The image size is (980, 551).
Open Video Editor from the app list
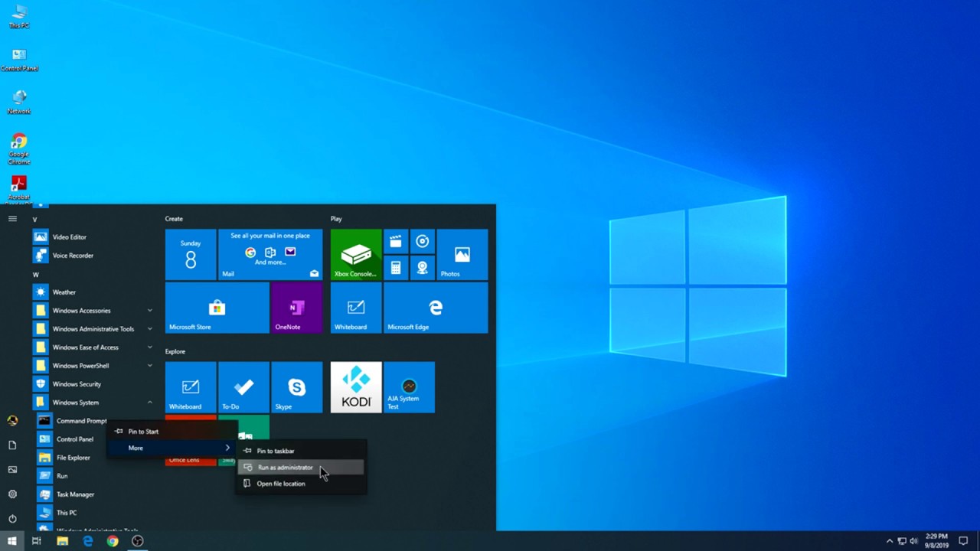[x=94, y=237]
